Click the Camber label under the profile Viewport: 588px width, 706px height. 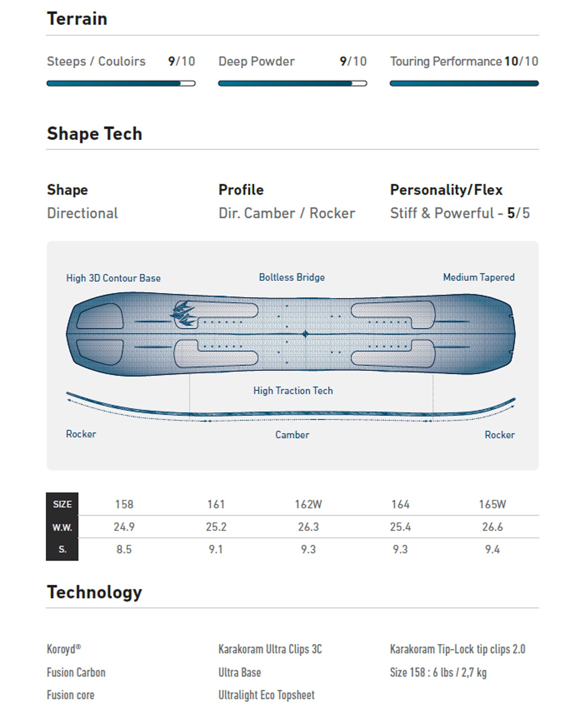tap(292, 435)
